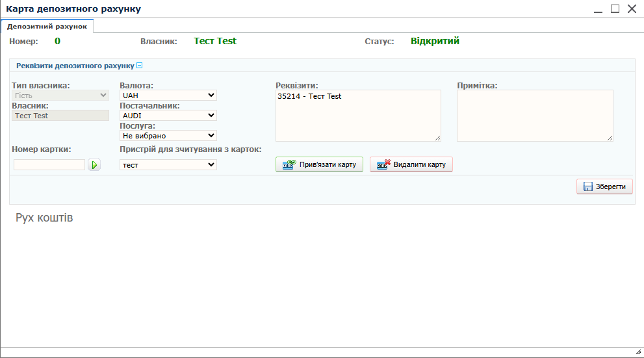
Task: Click the card delete icon on Видалити карту
Action: (x=383, y=165)
